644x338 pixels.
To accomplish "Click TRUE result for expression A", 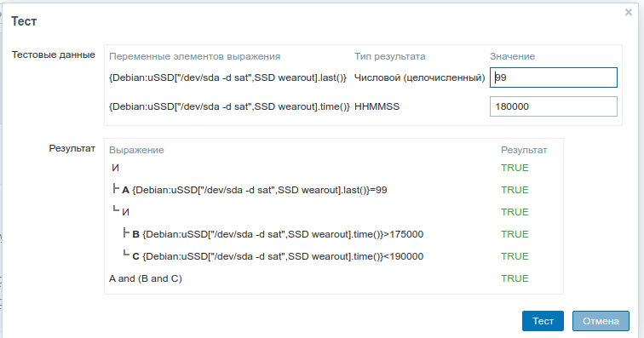I will 515,190.
